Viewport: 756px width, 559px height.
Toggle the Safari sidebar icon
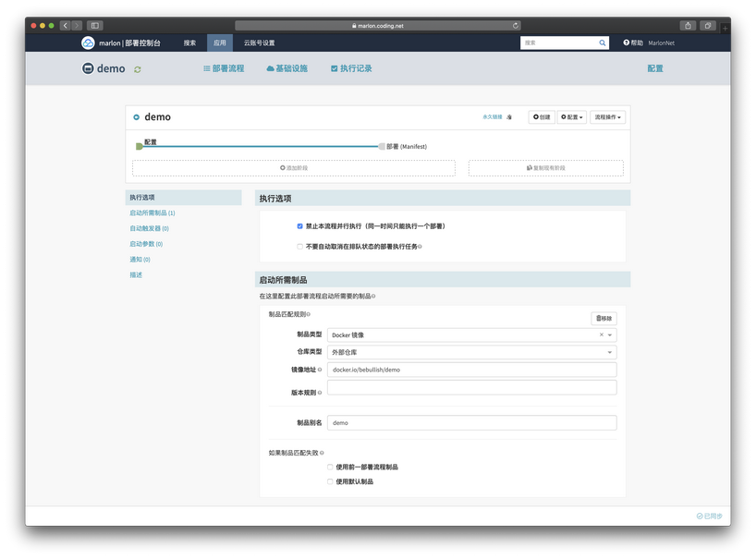click(x=94, y=26)
